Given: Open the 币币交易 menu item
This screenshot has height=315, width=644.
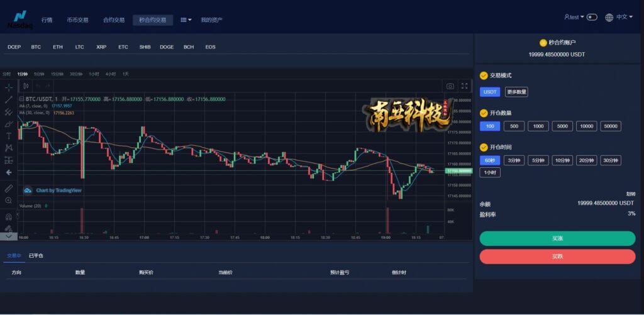Looking at the screenshot, I should click(77, 19).
